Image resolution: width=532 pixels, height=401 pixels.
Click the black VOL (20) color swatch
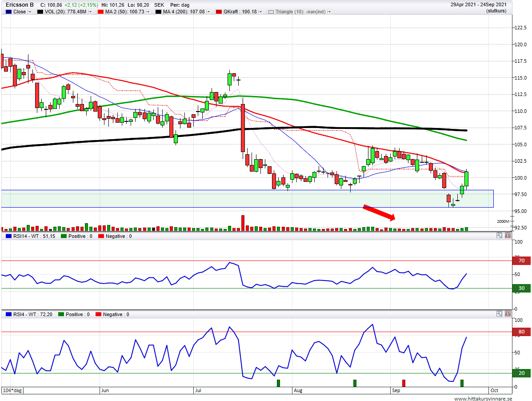pyautogui.click(x=40, y=12)
